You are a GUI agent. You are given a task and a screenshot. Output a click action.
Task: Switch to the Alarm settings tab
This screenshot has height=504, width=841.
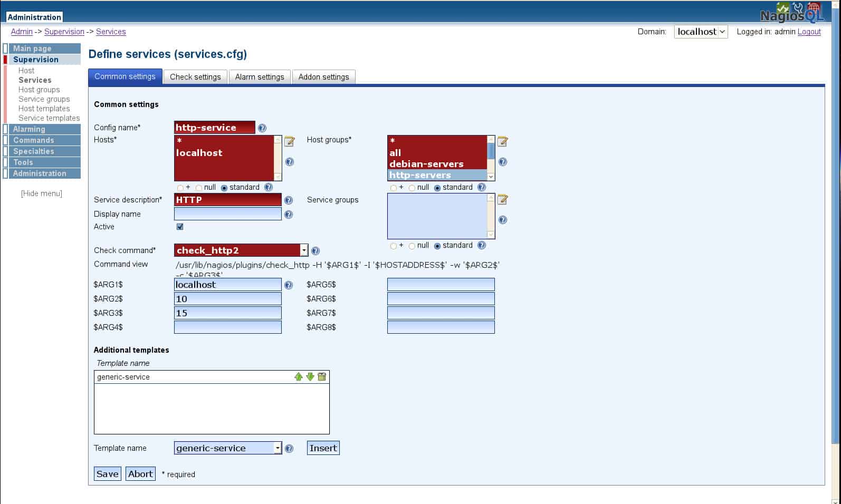coord(260,77)
